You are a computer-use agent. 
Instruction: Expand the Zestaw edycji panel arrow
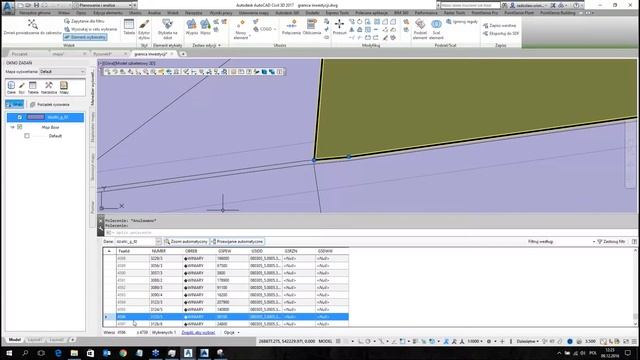[x=220, y=45]
